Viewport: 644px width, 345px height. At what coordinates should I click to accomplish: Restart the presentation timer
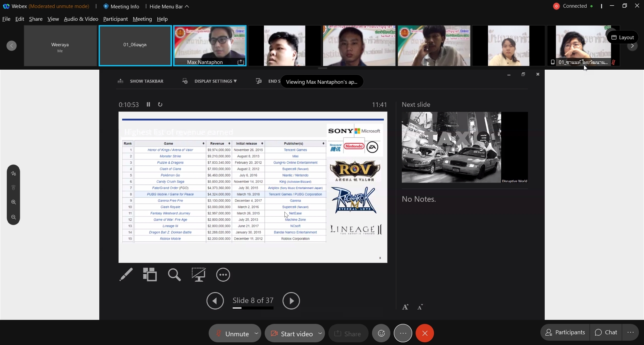[160, 105]
